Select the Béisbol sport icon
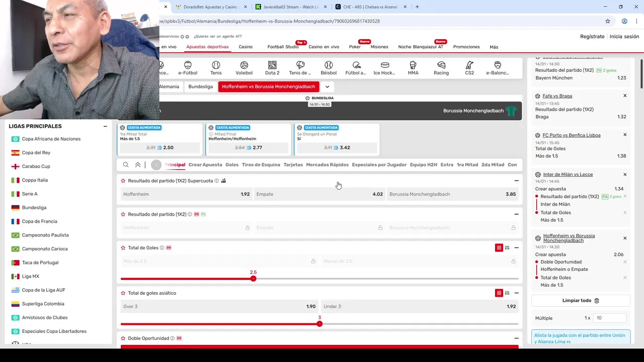Image resolution: width=644 pixels, height=362 pixels. pyautogui.click(x=329, y=68)
